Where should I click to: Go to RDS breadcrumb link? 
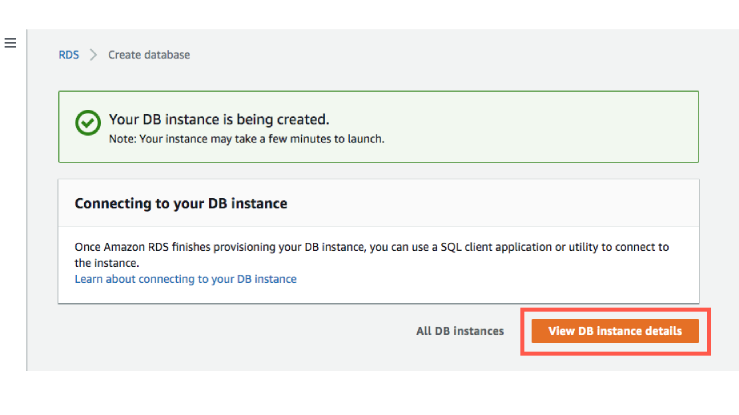[x=68, y=55]
